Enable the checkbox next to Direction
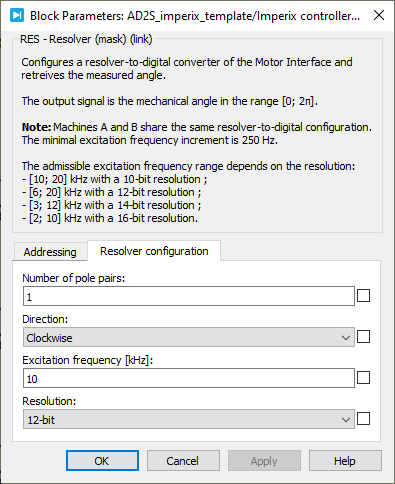Image resolution: width=395 pixels, height=484 pixels. click(363, 337)
